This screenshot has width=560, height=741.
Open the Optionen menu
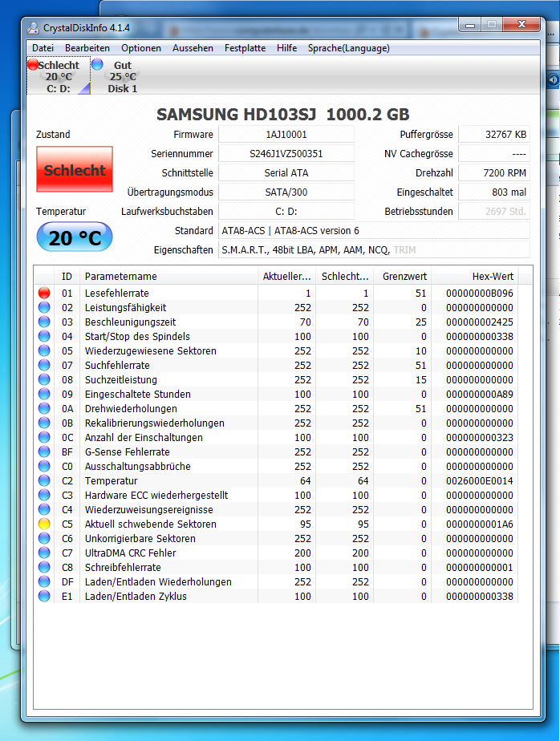click(x=141, y=48)
